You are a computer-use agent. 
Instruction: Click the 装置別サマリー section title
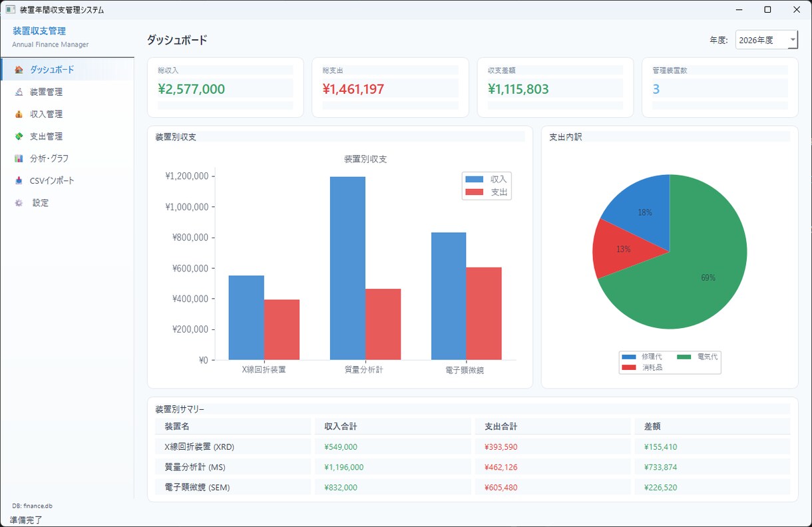tap(180, 409)
